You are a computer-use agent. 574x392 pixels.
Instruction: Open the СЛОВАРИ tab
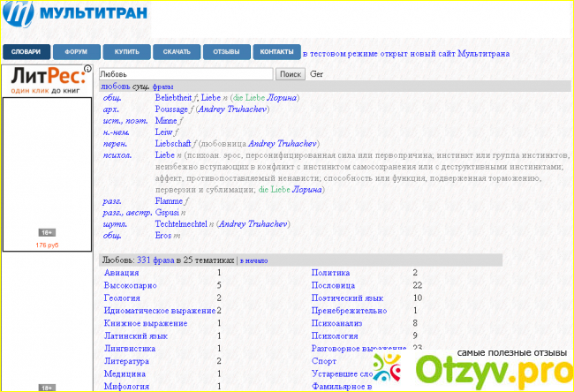point(24,52)
